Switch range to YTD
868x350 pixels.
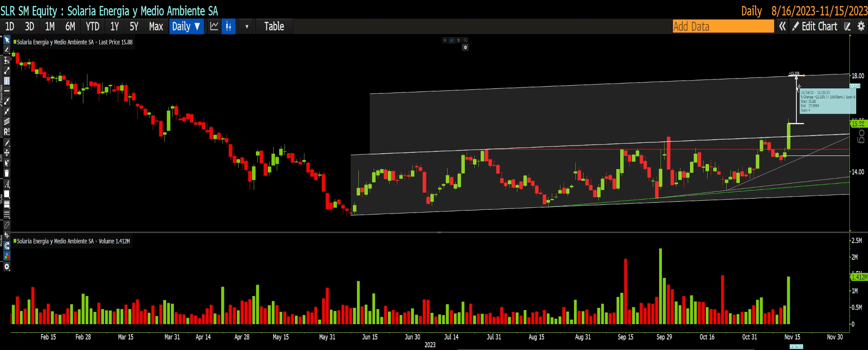(92, 26)
